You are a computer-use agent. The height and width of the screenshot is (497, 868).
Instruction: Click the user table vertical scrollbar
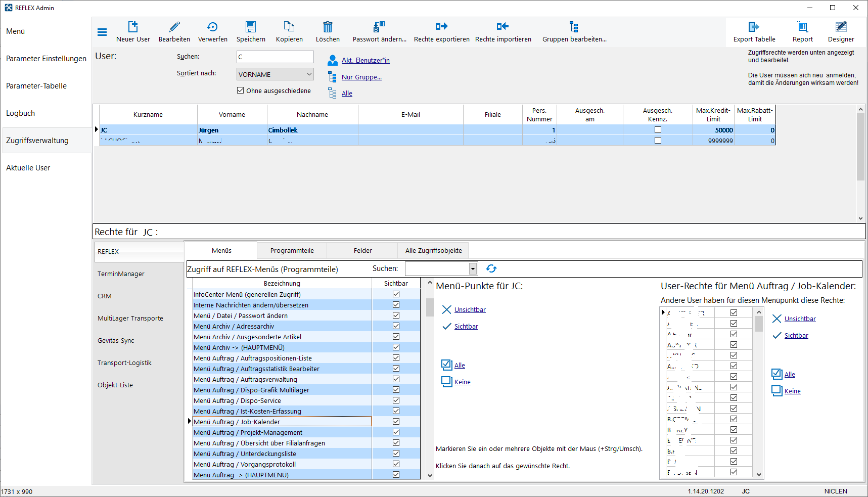coord(860,147)
